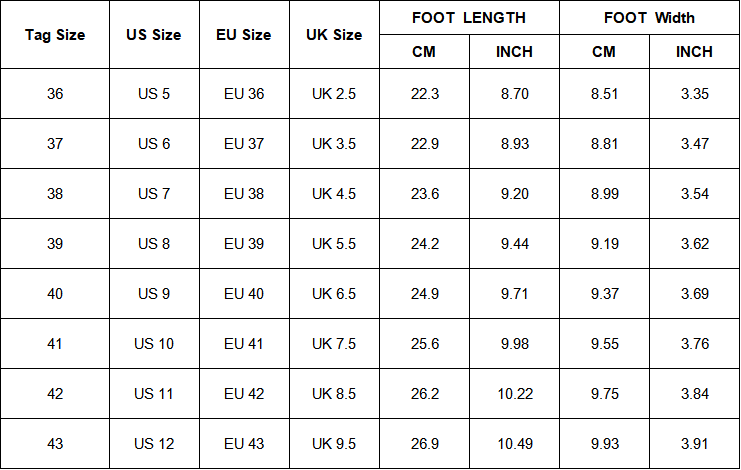Select foot width 9.75 cm cell
Viewport: 741px width, 470px height.
click(604, 394)
